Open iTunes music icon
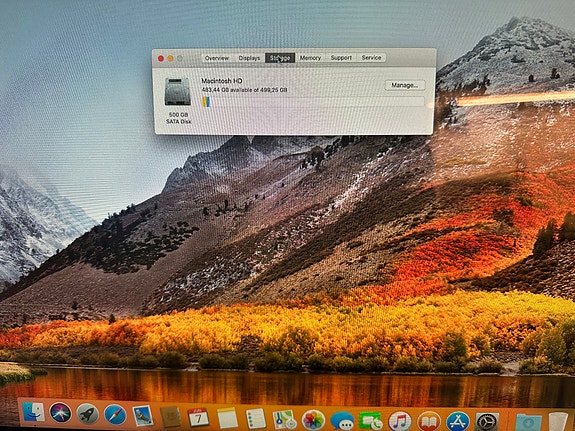Screen dimensions: 575x431 400,421
